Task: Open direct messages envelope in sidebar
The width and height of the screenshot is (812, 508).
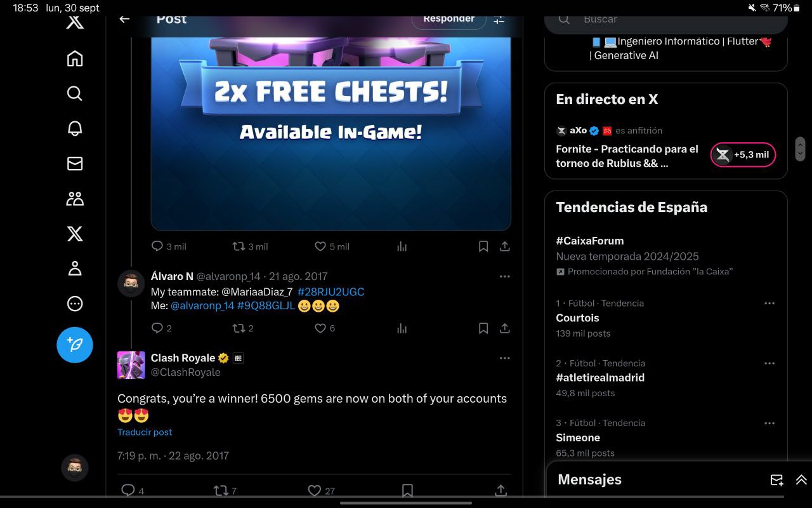Action: (x=75, y=163)
